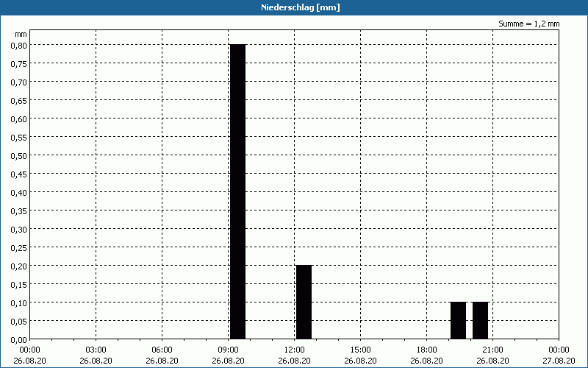
Task: Select the 0,10 mm bar just before 21:00
Action: [x=481, y=320]
